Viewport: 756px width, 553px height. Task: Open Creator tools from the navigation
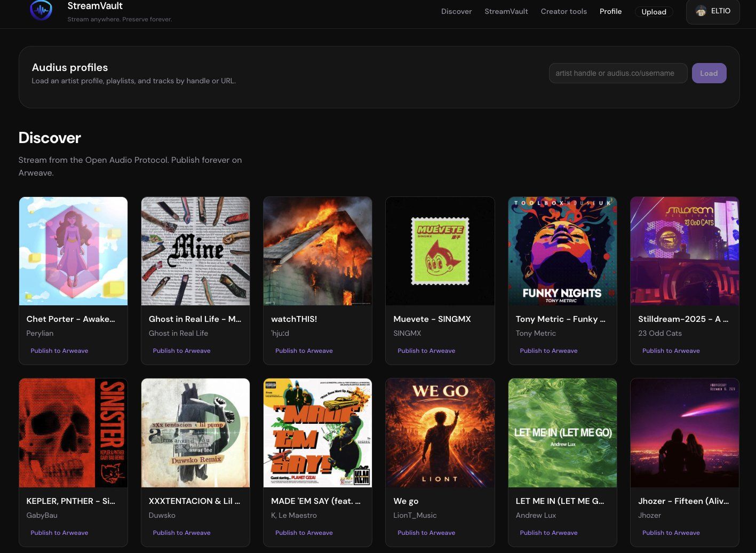(563, 11)
